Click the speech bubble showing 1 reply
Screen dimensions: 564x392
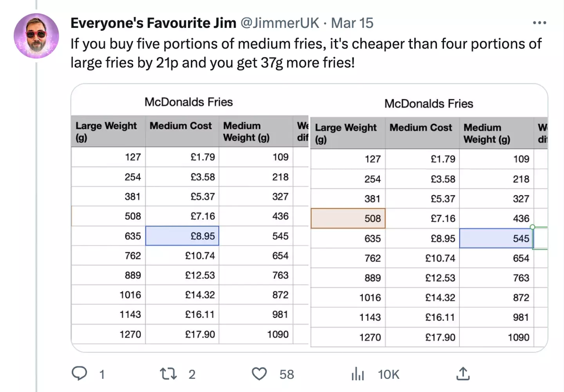pyautogui.click(x=80, y=374)
